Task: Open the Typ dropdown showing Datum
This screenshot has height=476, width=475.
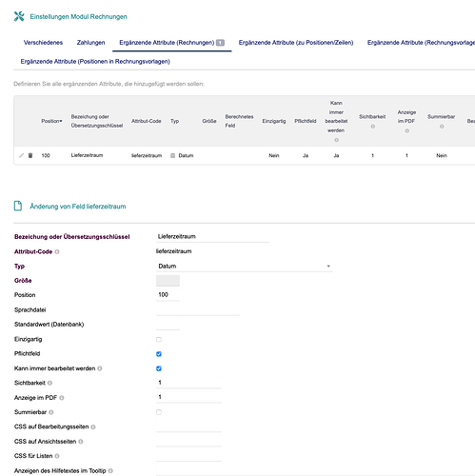Action: tap(244, 266)
